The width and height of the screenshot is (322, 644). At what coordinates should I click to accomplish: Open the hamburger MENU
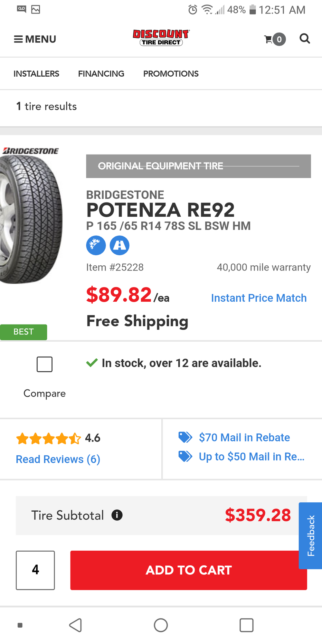[x=35, y=39]
